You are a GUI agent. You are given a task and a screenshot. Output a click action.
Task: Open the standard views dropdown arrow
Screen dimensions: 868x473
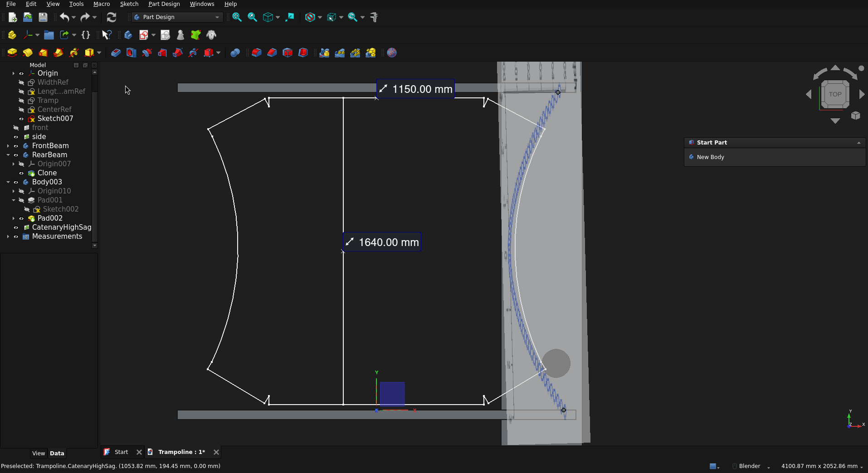[x=278, y=17]
